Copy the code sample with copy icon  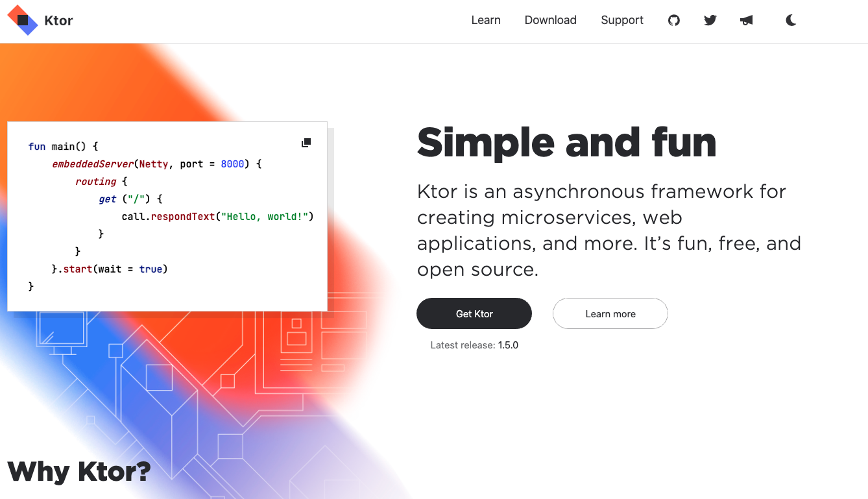(306, 143)
